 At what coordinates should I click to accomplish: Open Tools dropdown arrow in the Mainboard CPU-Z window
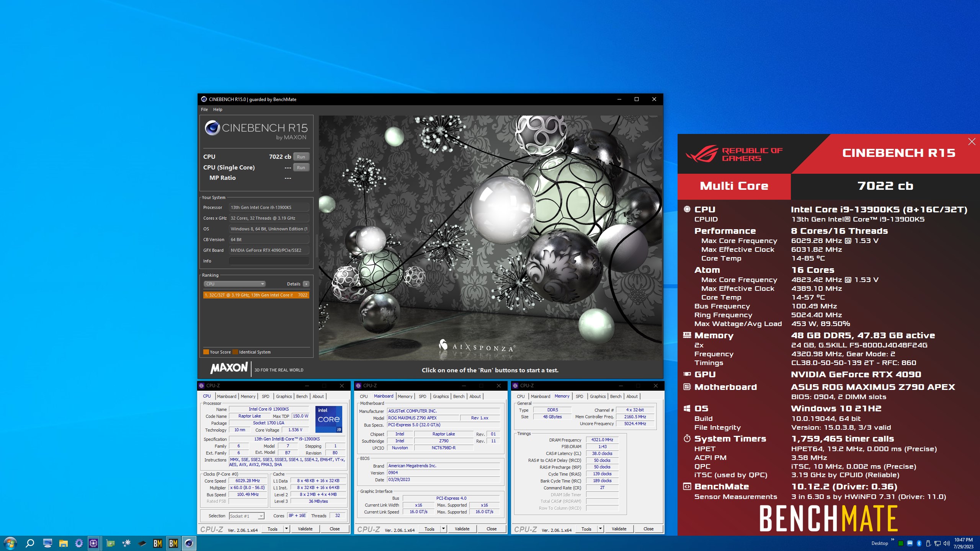click(x=443, y=529)
